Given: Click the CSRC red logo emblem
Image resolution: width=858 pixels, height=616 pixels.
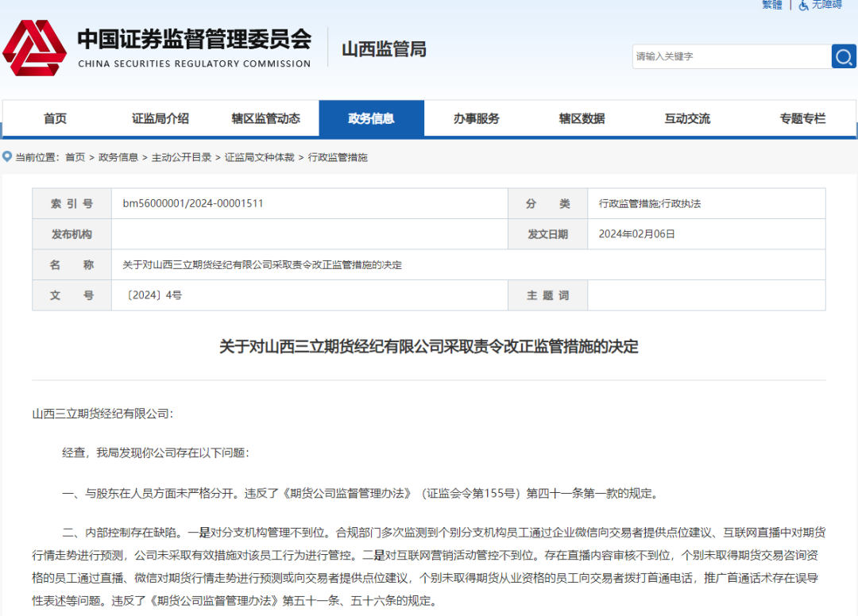Looking at the screenshot, I should 34,48.
